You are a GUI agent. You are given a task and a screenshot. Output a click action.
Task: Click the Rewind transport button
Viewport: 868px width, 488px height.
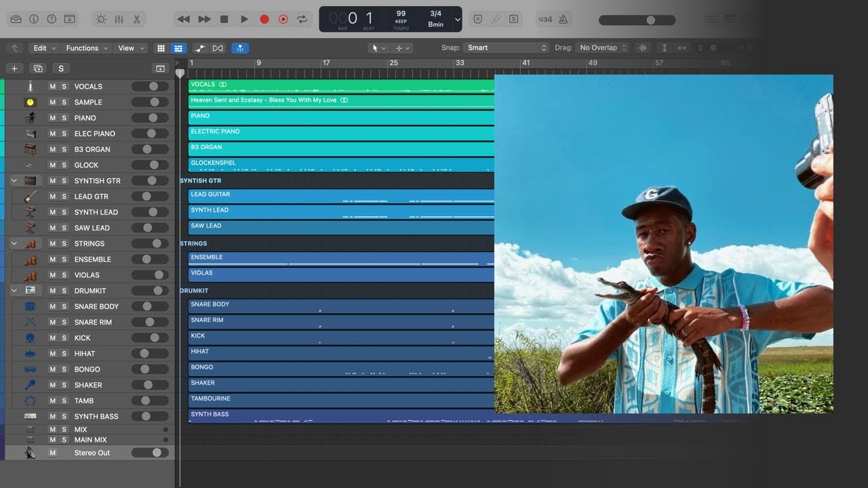tap(183, 20)
